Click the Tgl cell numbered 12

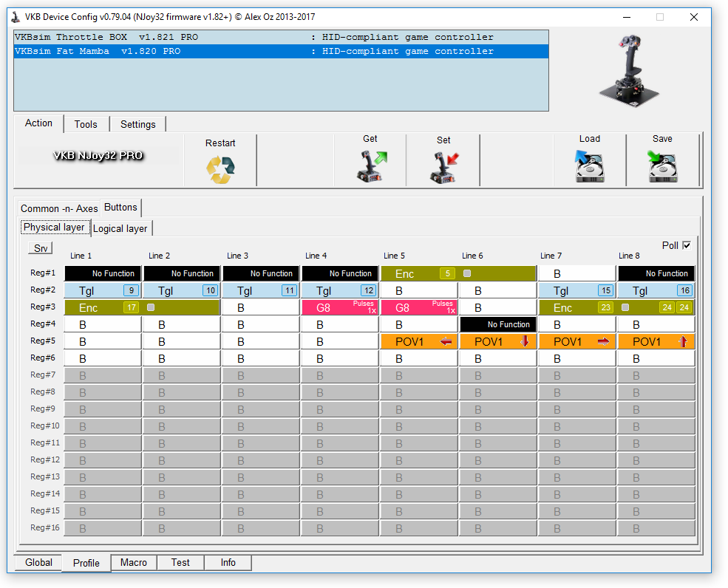tap(340, 291)
